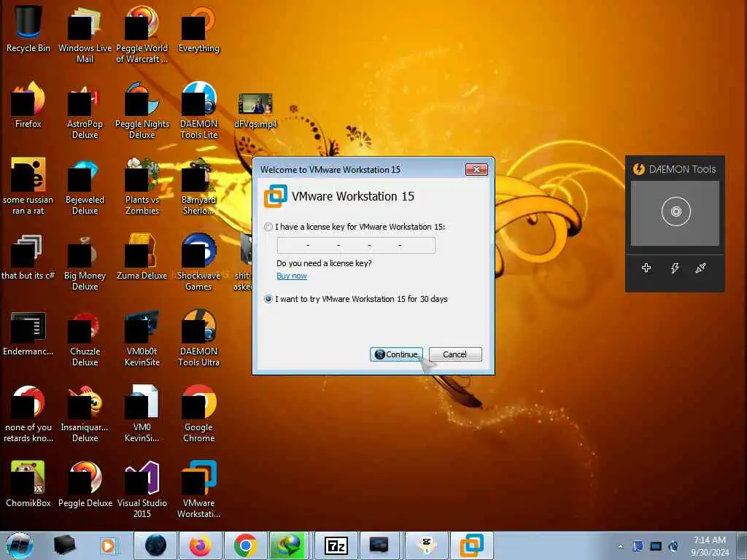Select Chuzzle Deluxe desktop icon
This screenshot has width=747, height=560.
pyautogui.click(x=85, y=338)
